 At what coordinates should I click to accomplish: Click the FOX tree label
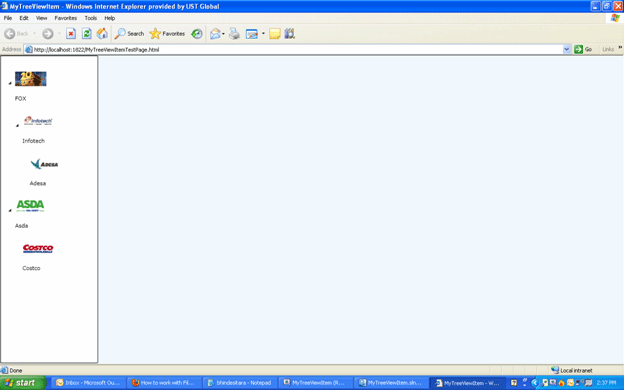pos(21,98)
